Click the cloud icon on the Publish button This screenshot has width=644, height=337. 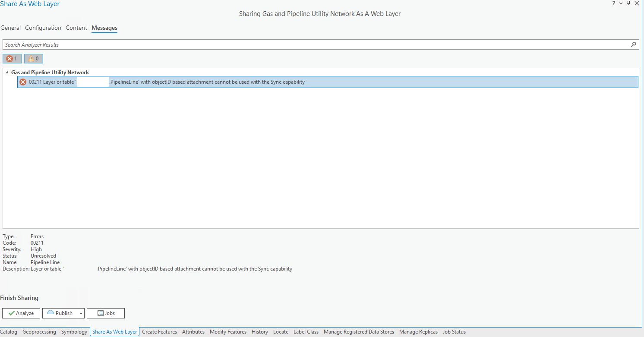click(51, 313)
